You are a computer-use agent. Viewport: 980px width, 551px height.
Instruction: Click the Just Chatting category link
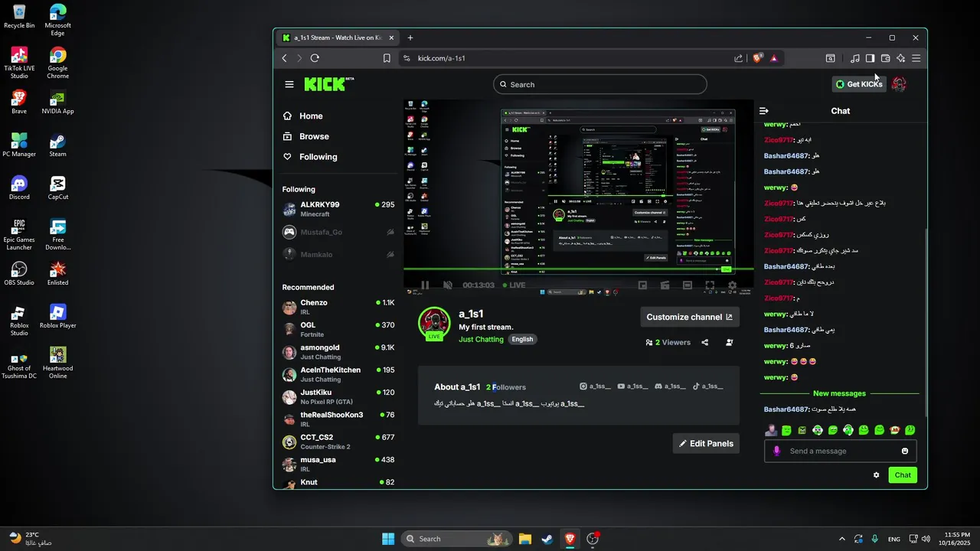click(481, 340)
